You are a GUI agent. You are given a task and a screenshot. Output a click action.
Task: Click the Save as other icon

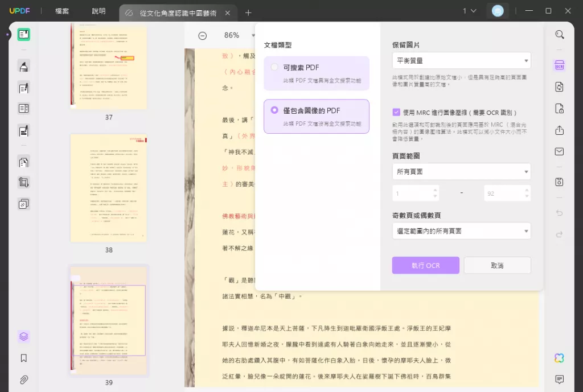tap(560, 182)
